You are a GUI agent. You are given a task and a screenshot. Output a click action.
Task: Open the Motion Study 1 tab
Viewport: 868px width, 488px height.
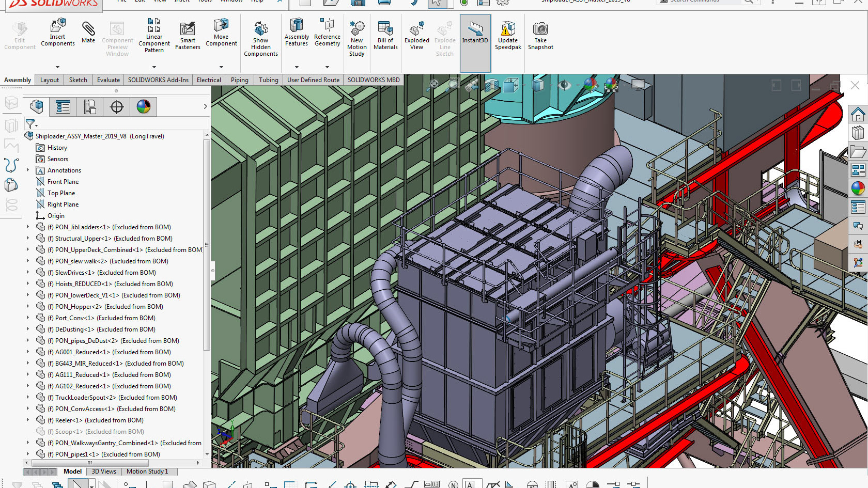pos(147,471)
